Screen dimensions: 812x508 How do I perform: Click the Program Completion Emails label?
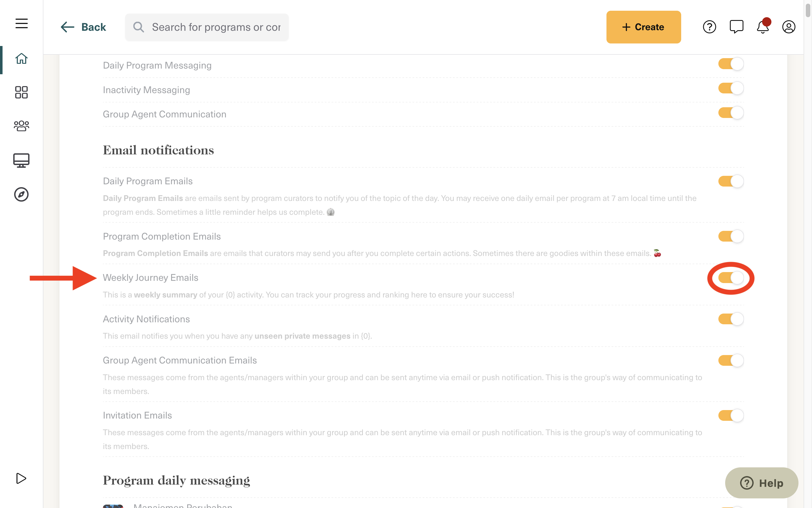click(x=162, y=236)
